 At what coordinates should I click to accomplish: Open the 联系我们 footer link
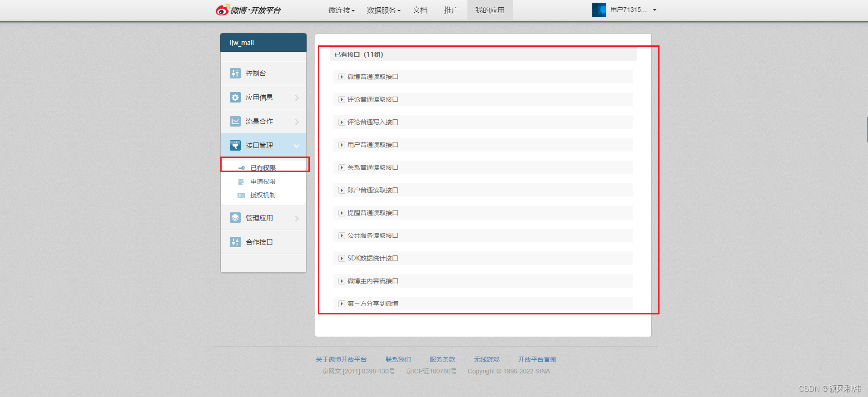pos(398,359)
